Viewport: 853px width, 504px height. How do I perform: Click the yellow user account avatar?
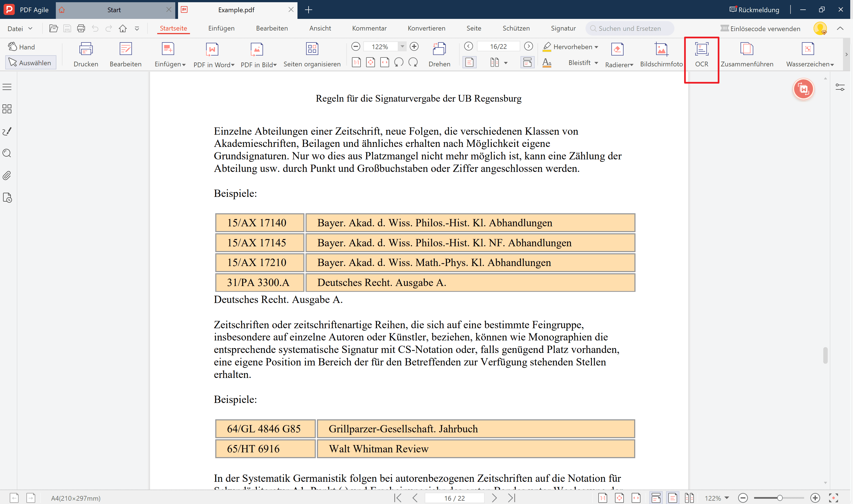820,29
